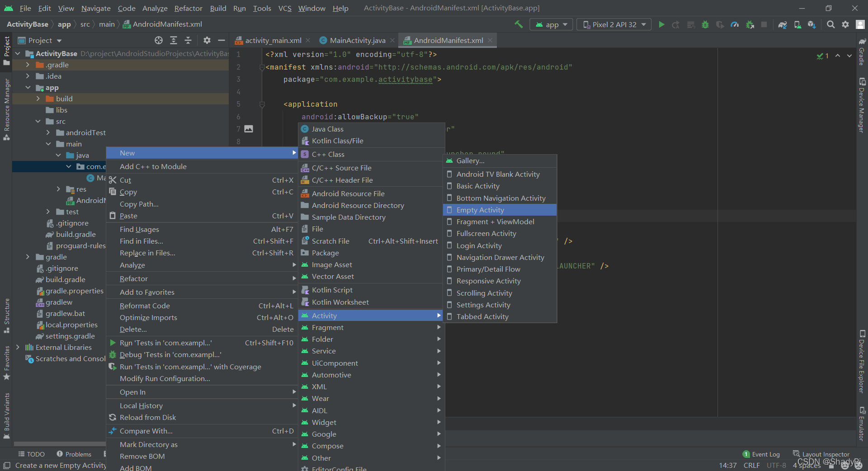Open the TODO tool window

click(31, 454)
